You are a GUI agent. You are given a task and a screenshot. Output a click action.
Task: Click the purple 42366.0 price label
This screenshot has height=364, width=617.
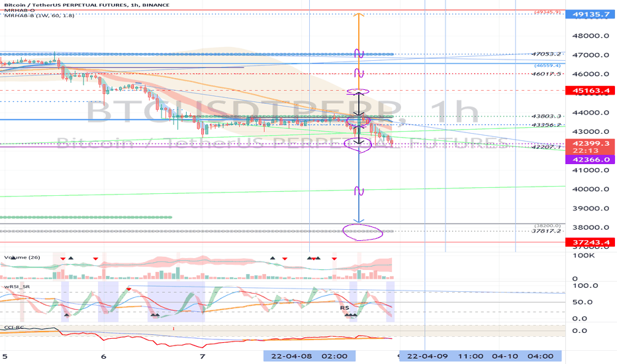[589, 159]
